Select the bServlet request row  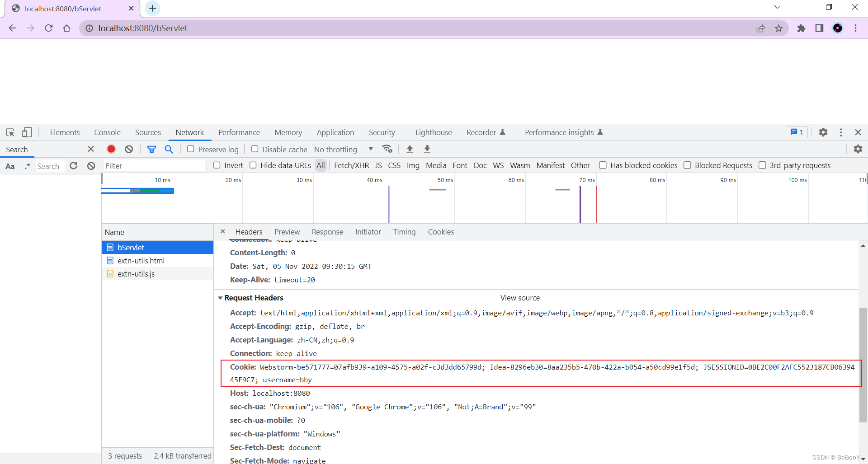157,248
